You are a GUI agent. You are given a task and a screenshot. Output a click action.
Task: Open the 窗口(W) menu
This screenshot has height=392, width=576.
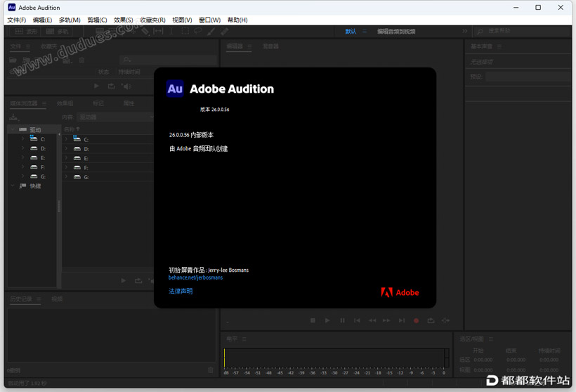click(210, 20)
